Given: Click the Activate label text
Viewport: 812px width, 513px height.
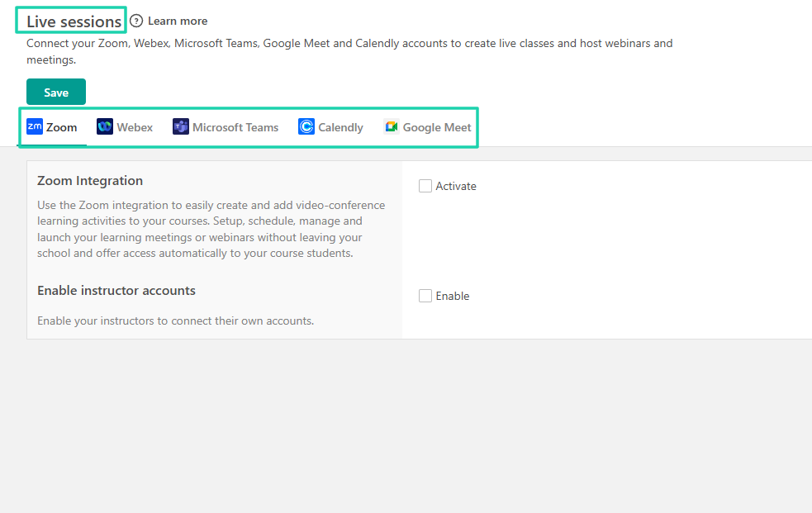Looking at the screenshot, I should [x=456, y=187].
